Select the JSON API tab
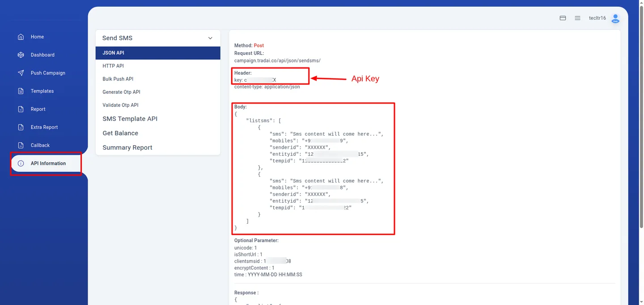Viewport: 644px width, 305px height. [158, 53]
